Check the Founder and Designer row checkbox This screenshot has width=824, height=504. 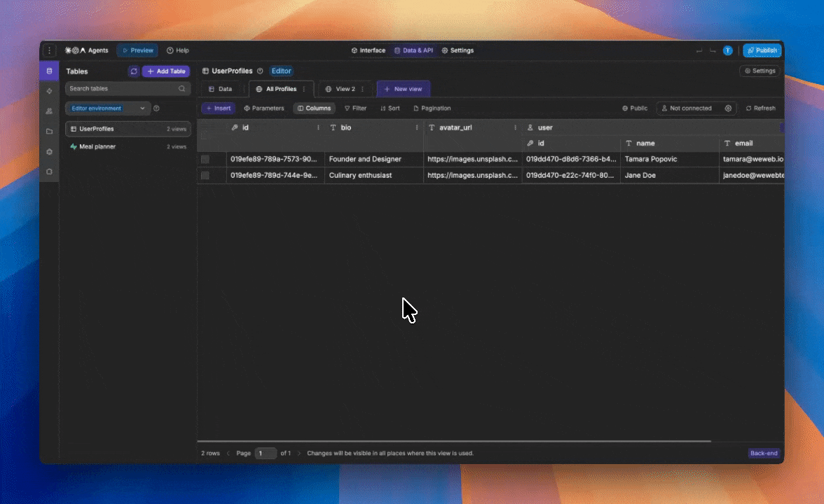(x=205, y=159)
